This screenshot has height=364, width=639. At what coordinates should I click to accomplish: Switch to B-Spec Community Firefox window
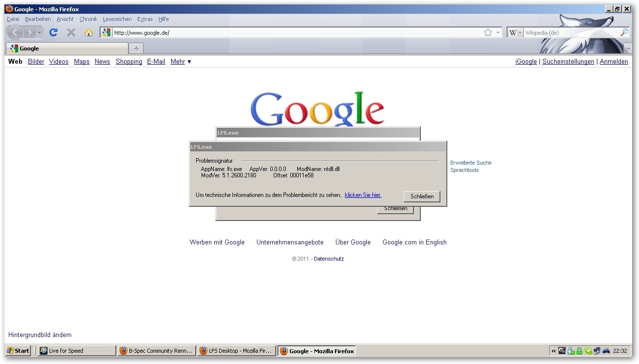pos(157,351)
